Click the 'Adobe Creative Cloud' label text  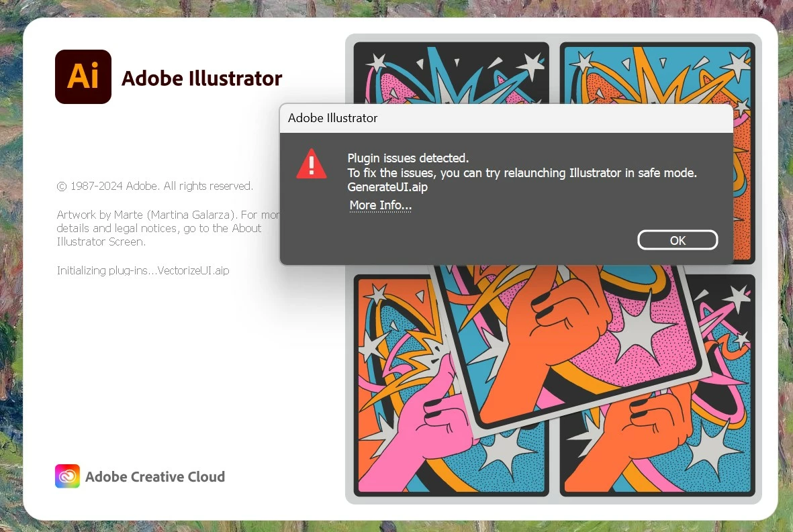(154, 476)
